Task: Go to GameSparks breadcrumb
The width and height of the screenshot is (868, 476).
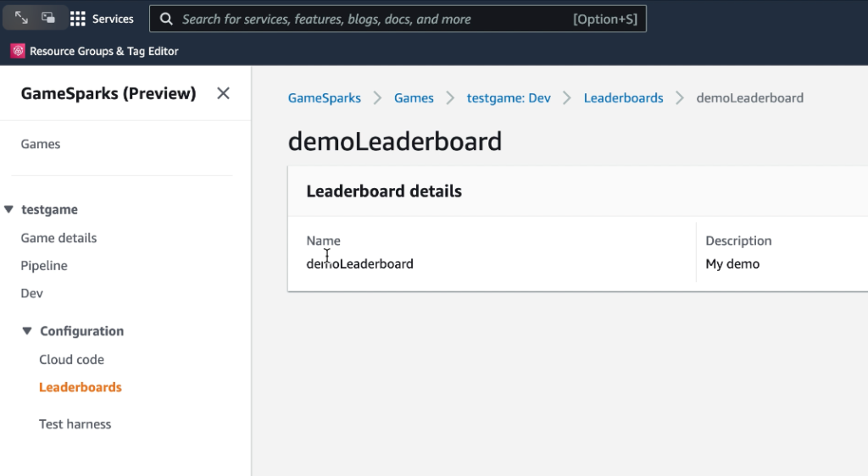Action: 324,98
